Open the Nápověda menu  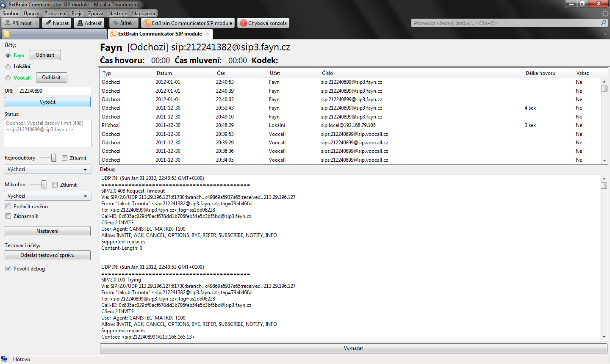coord(144,14)
